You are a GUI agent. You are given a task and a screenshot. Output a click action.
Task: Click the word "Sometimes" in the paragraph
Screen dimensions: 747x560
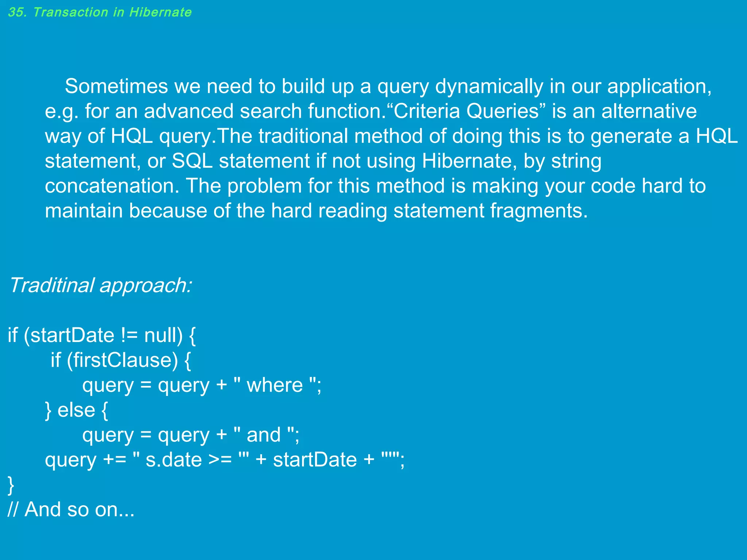(116, 86)
